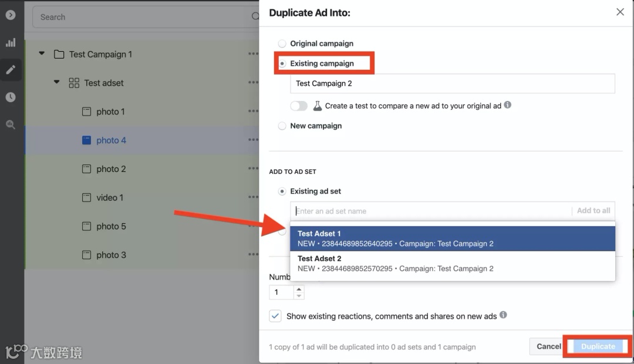Click info icon next to create a test
634x364 pixels.
coord(507,105)
